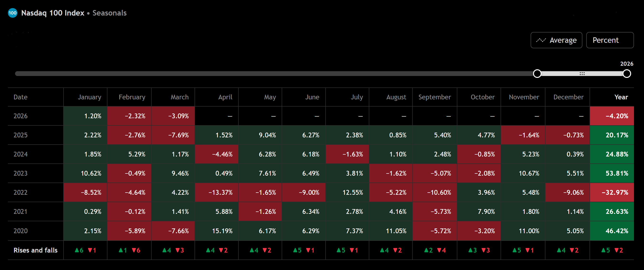
Task: Click the right slider handle under 2026
Action: click(627, 74)
